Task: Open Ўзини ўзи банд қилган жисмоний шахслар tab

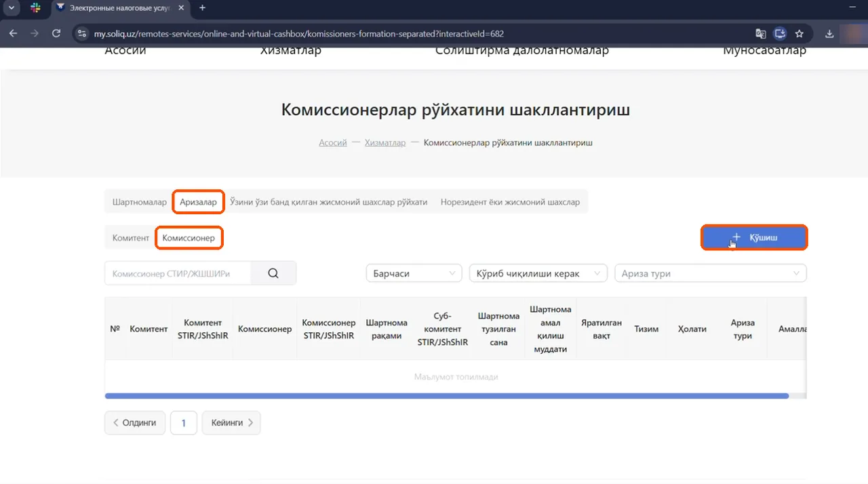Action: point(329,202)
